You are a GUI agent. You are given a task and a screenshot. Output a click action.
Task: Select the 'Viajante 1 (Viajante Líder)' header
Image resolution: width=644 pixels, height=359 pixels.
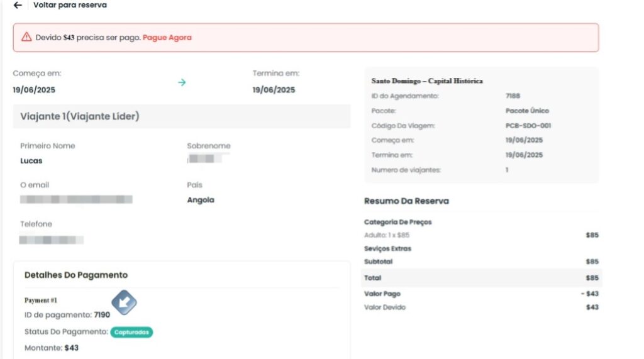pos(80,116)
